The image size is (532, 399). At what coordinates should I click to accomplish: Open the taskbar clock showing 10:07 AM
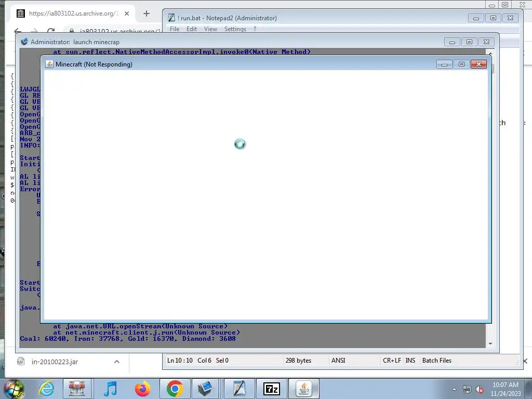506,389
